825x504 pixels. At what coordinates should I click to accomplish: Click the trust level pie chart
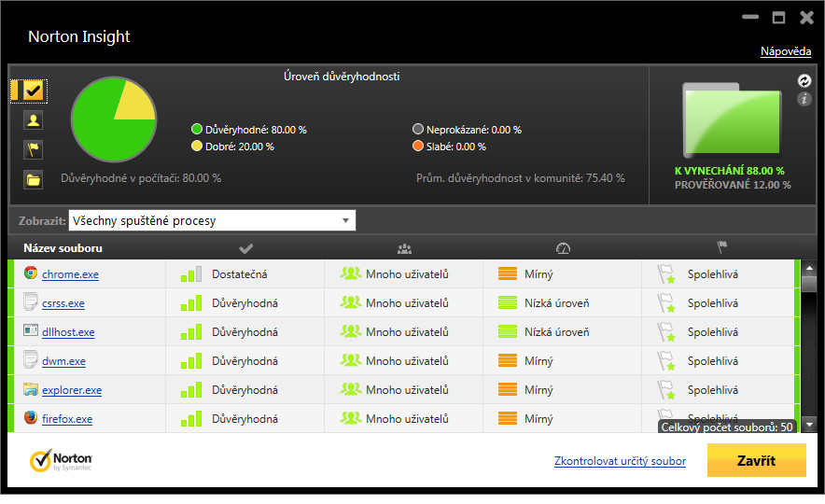pos(114,119)
